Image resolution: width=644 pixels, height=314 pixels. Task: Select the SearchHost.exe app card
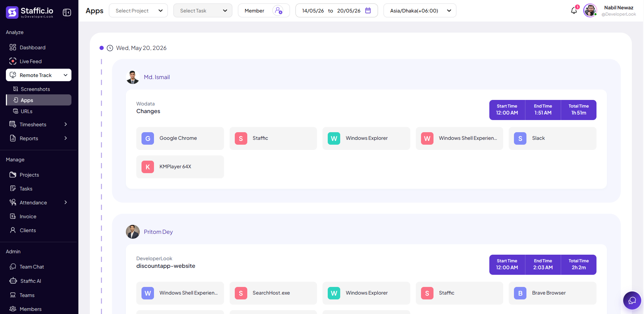[x=273, y=293]
